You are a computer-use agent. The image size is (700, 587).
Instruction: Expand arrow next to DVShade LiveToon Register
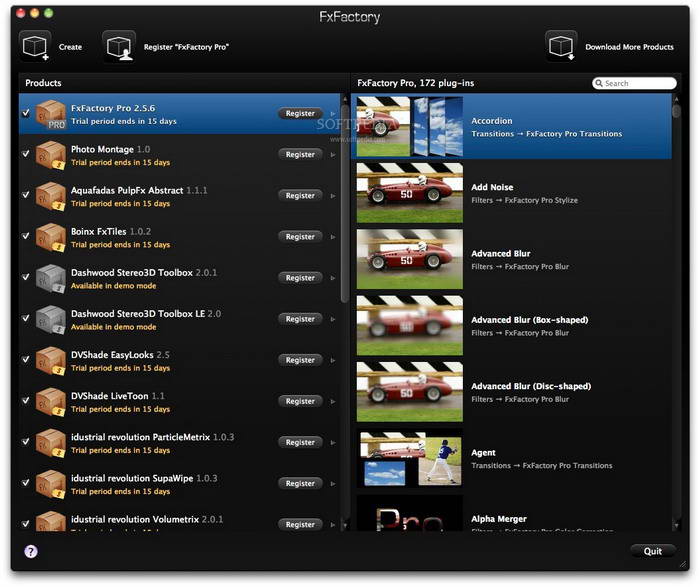pyautogui.click(x=333, y=401)
